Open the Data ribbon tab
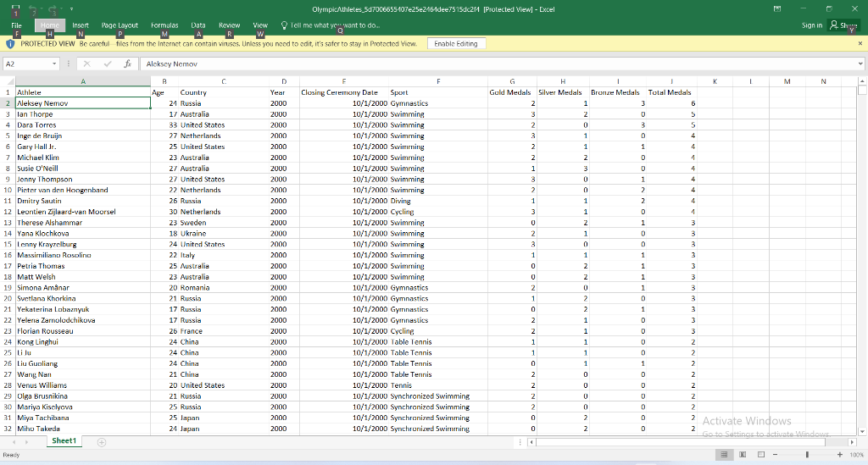The image size is (868, 465). [x=198, y=25]
